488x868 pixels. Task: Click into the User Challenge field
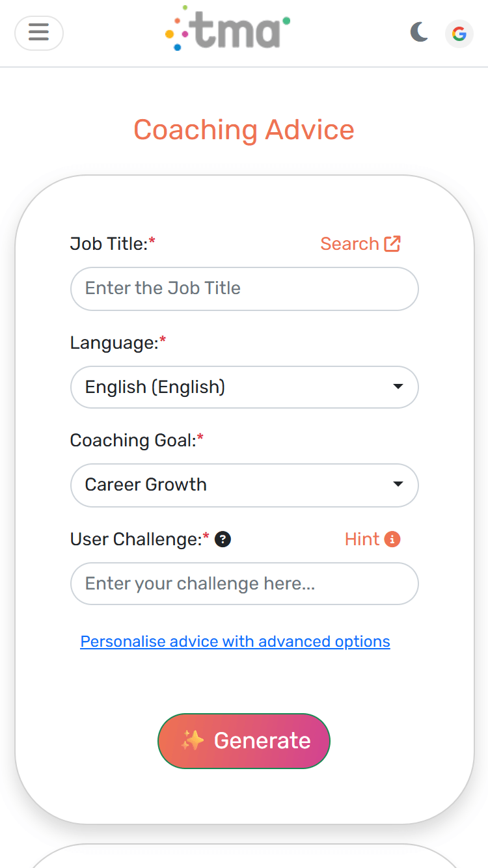(244, 584)
